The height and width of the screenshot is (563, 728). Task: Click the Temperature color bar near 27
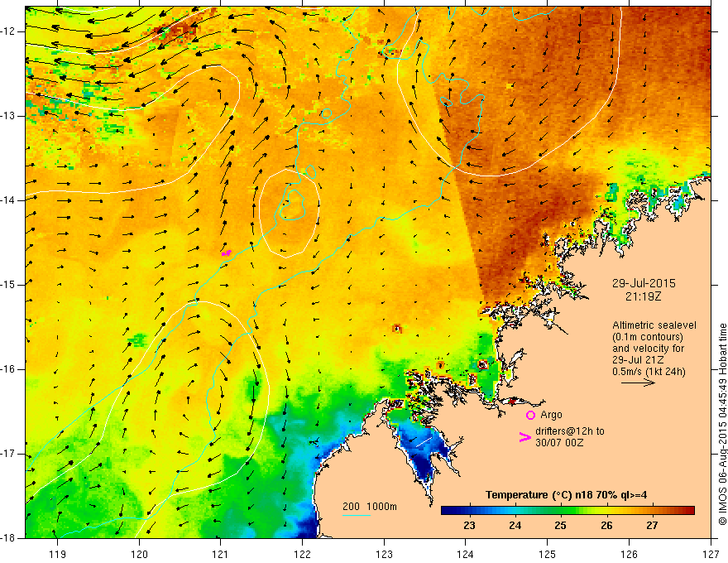point(653,510)
